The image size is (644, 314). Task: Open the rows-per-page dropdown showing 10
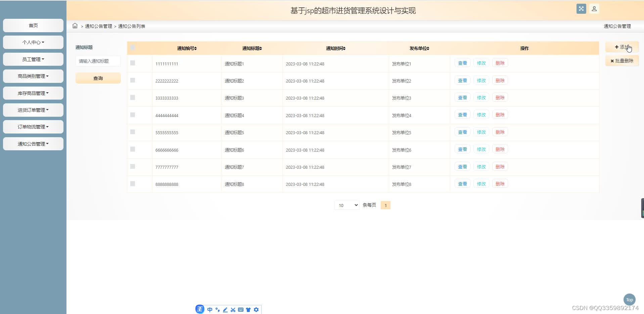[x=347, y=205]
